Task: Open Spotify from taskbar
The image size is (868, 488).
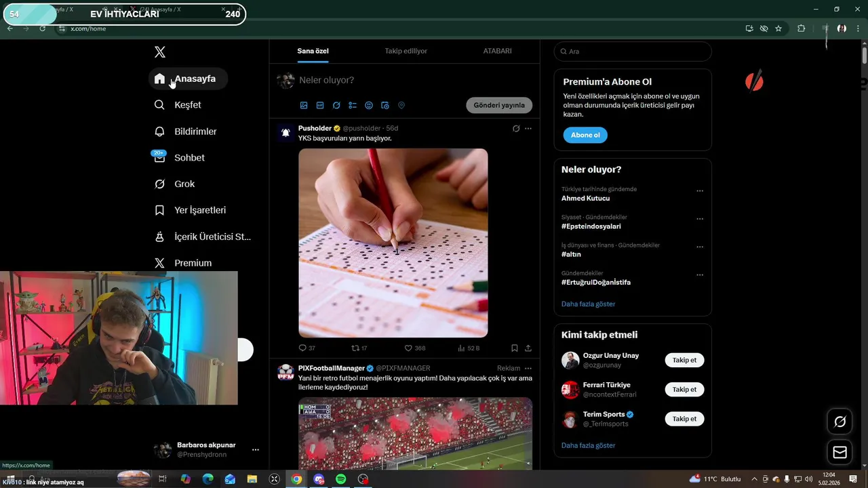Action: click(341, 479)
